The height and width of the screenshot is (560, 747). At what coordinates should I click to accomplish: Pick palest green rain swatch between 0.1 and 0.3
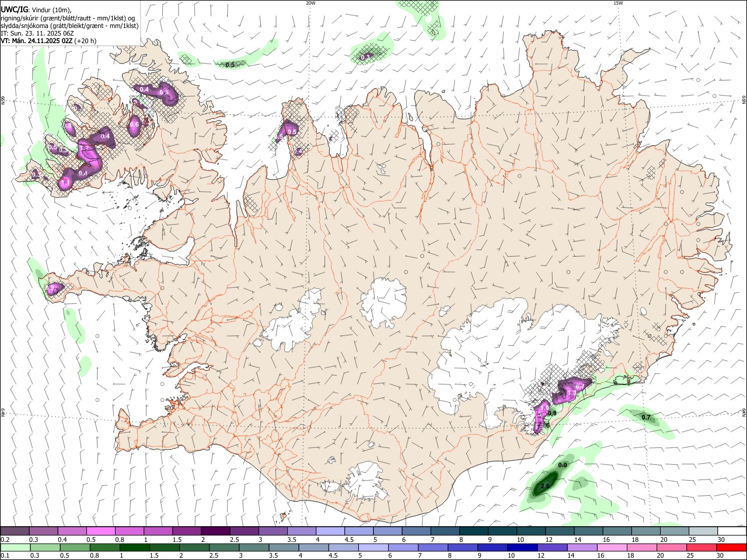[15, 547]
